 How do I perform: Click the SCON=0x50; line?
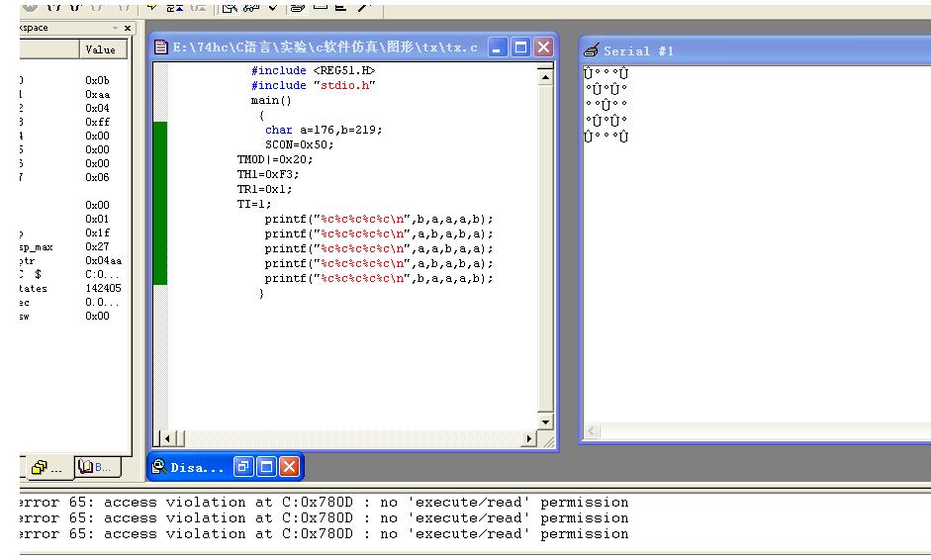(x=299, y=144)
